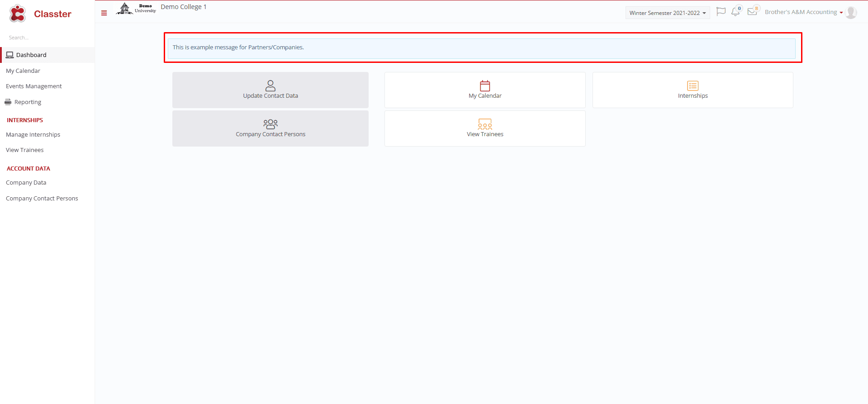The image size is (868, 404).
Task: Open Manage Internships in the sidebar
Action: [x=33, y=134]
